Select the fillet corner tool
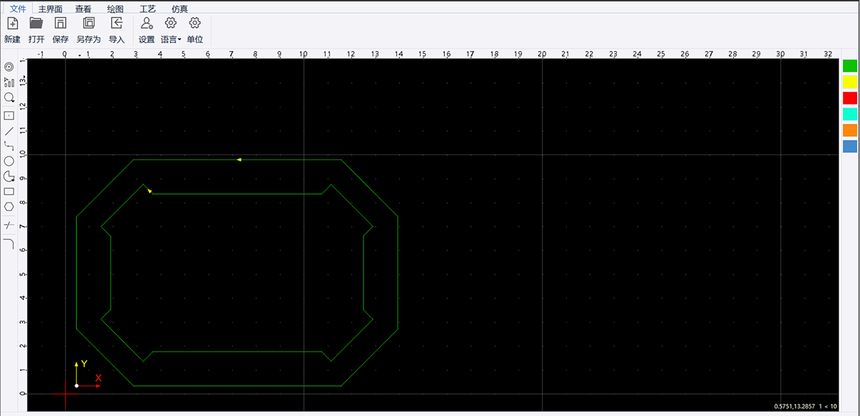860x416 pixels. tap(9, 243)
